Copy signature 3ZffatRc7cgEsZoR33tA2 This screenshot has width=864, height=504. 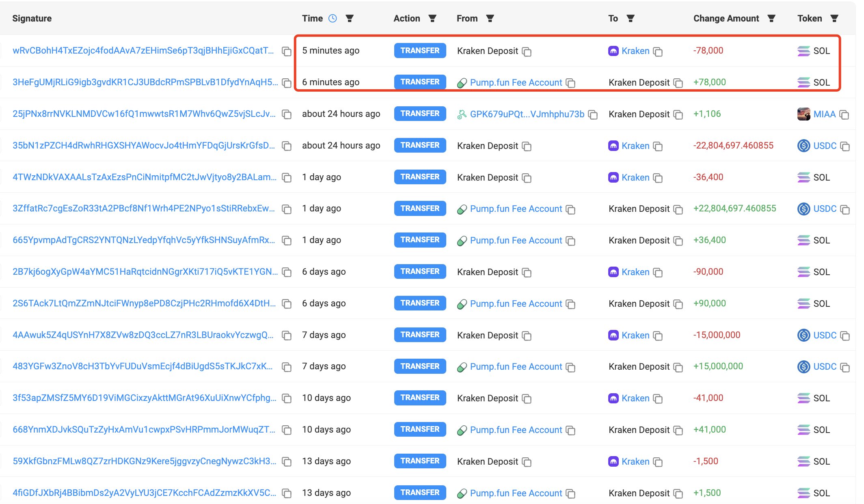287,209
